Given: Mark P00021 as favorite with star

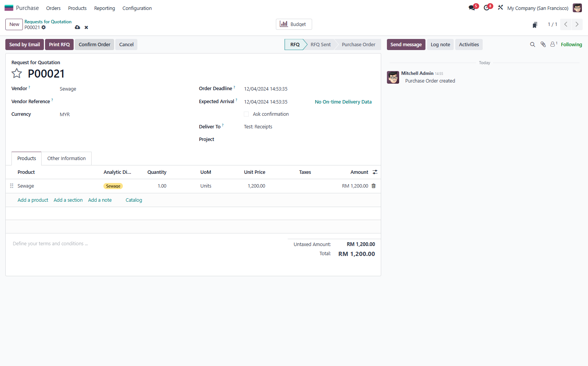Looking at the screenshot, I should (x=17, y=73).
